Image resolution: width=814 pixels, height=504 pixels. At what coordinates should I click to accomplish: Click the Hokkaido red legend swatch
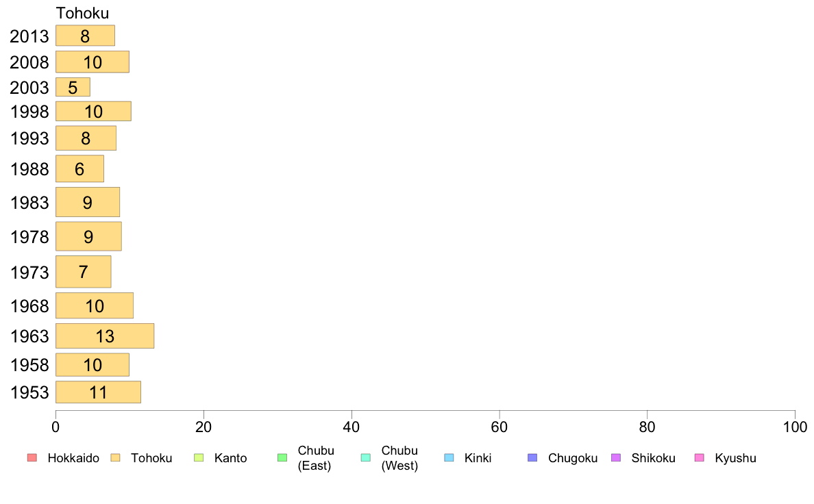pos(32,458)
